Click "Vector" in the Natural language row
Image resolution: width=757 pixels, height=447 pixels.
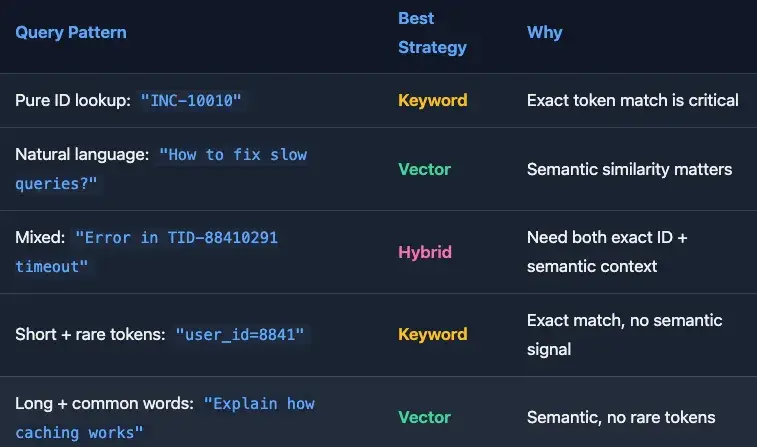424,169
